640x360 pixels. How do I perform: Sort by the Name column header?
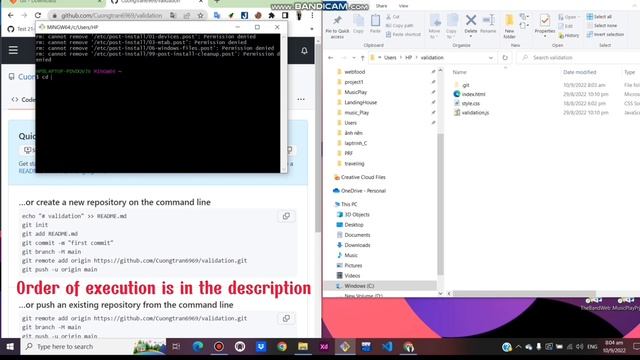coord(459,72)
